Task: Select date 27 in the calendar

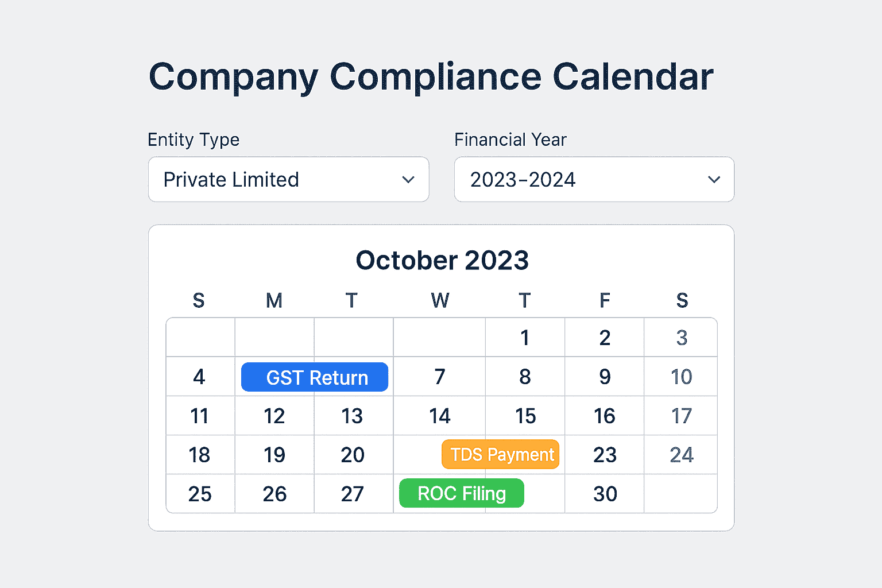Action: (x=353, y=494)
